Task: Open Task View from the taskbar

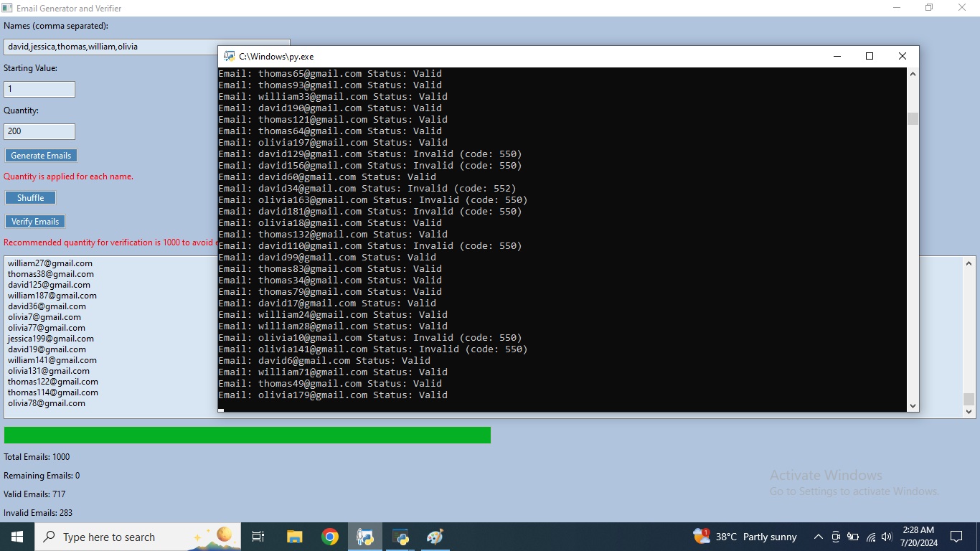Action: click(258, 537)
